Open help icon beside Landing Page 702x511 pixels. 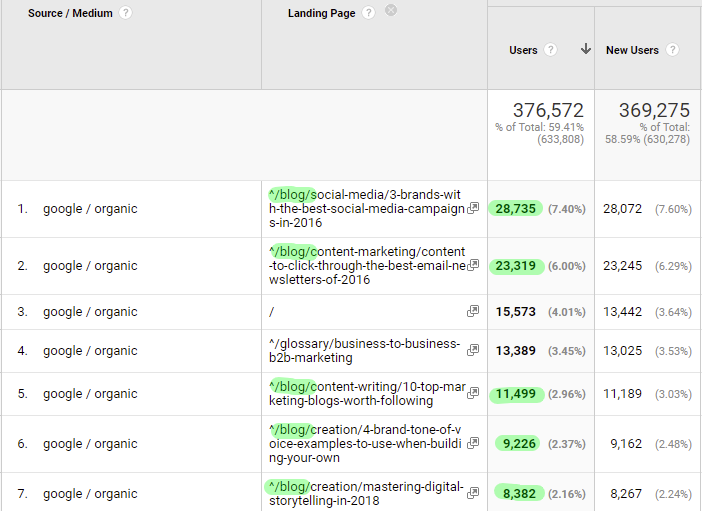pyautogui.click(x=368, y=13)
